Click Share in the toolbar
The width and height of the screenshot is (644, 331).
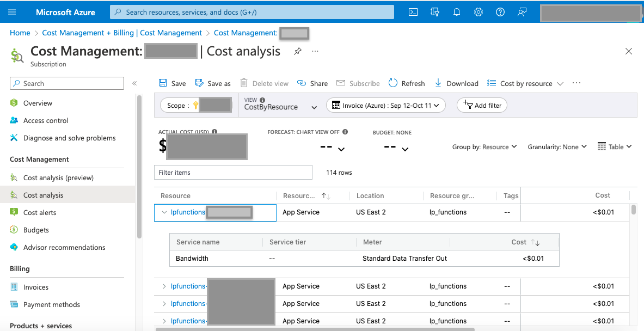(x=312, y=83)
